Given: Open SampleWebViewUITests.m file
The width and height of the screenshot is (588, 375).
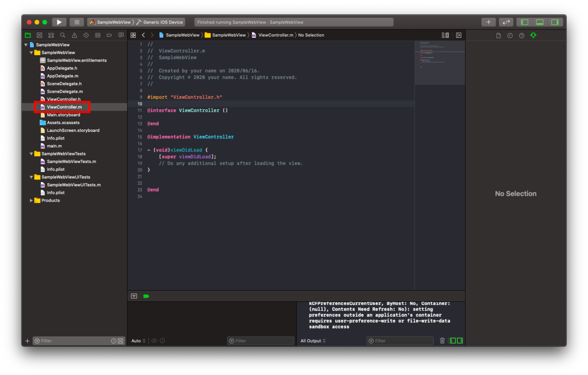Looking at the screenshot, I should [x=73, y=185].
